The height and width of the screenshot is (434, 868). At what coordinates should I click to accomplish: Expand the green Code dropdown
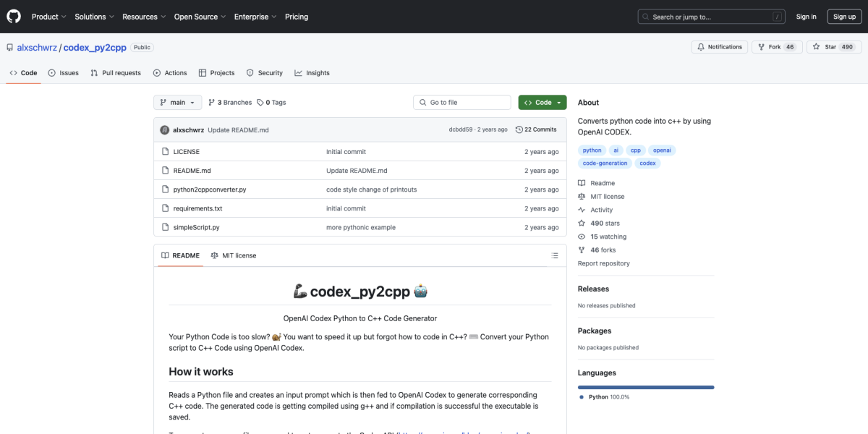click(542, 102)
